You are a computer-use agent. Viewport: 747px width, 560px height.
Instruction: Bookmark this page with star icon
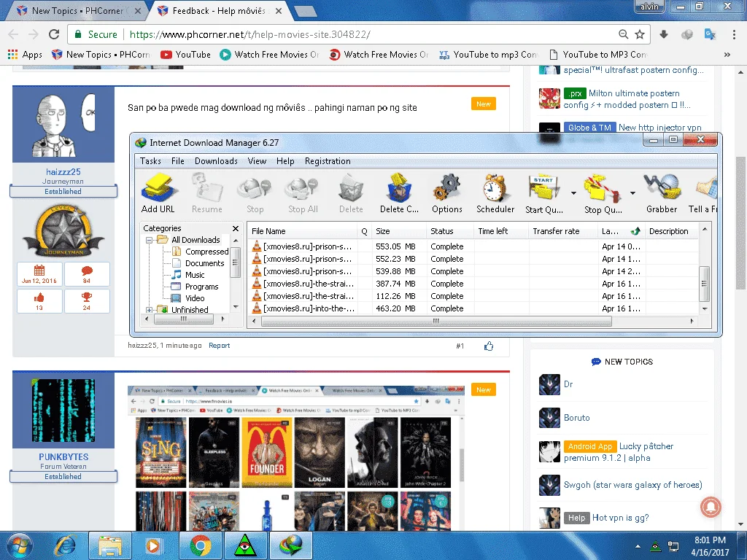[640, 34]
